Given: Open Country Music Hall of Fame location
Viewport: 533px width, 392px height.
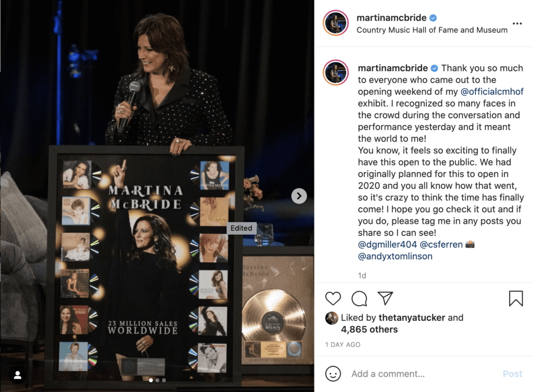Looking at the screenshot, I should tap(432, 30).
